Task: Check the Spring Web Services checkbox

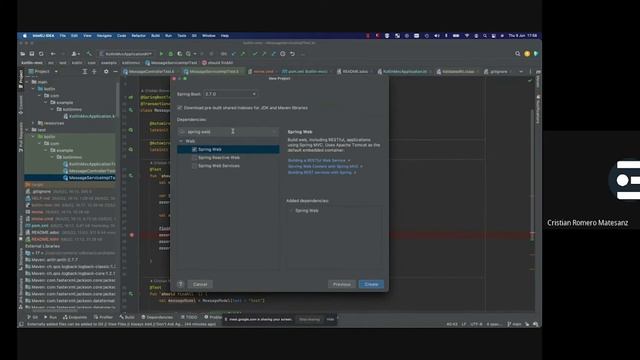Action: [x=194, y=166]
